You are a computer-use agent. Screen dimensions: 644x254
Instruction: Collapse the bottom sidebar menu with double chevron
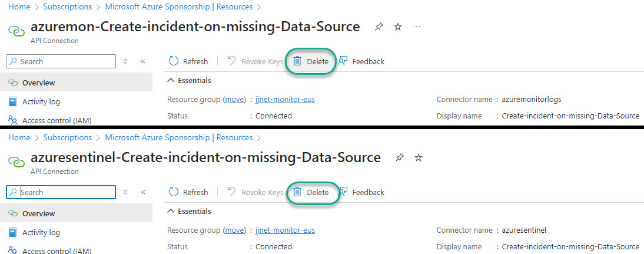coord(142,192)
